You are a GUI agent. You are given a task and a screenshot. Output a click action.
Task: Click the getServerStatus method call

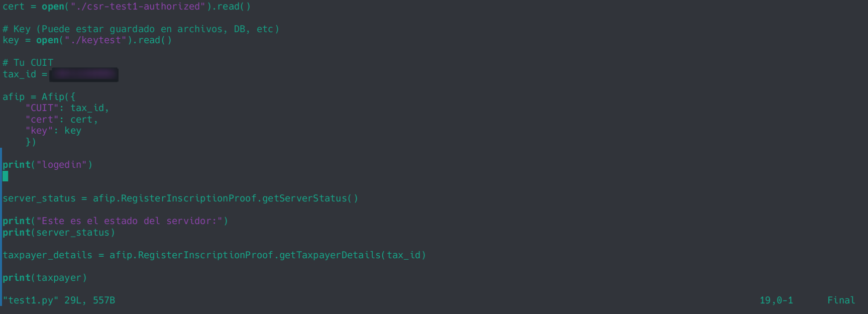[309, 198]
